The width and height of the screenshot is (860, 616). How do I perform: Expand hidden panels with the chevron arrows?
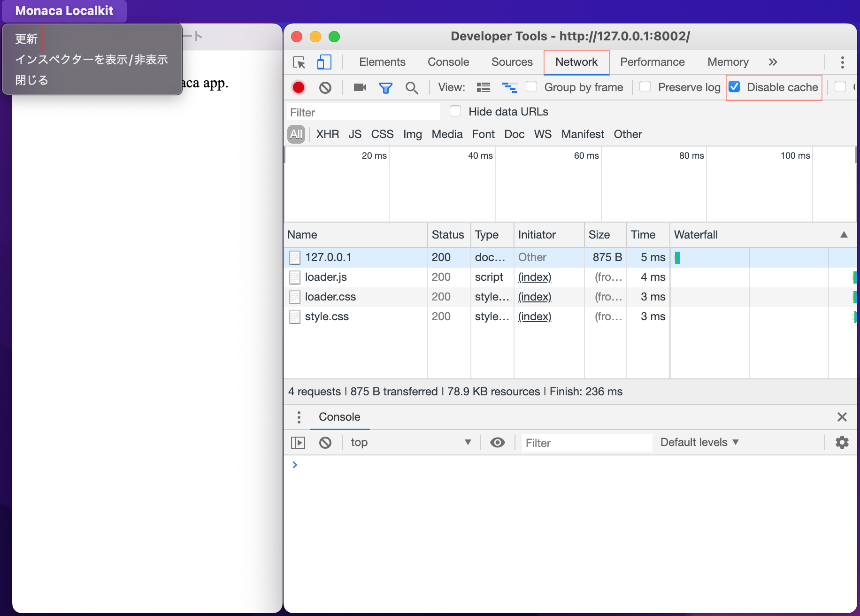774,62
